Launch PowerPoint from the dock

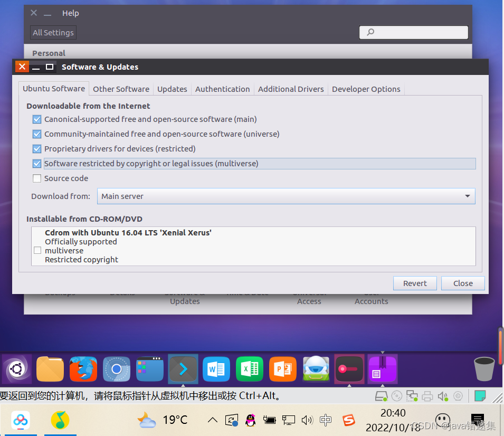282,368
